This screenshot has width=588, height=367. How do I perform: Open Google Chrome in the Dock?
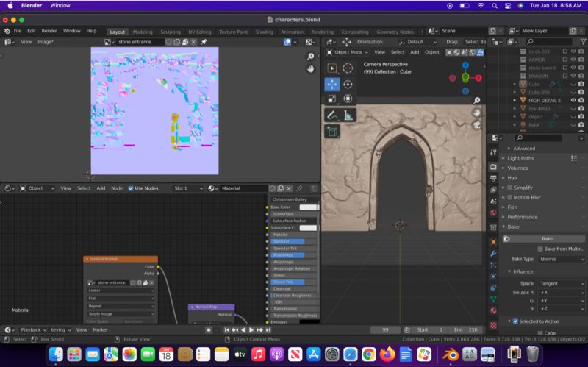tap(369, 354)
